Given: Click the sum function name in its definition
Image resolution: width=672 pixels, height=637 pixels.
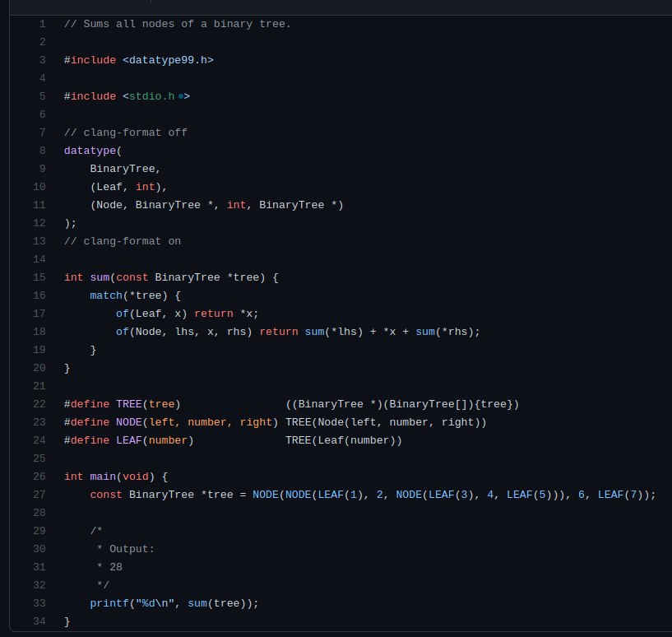Looking at the screenshot, I should (100, 277).
